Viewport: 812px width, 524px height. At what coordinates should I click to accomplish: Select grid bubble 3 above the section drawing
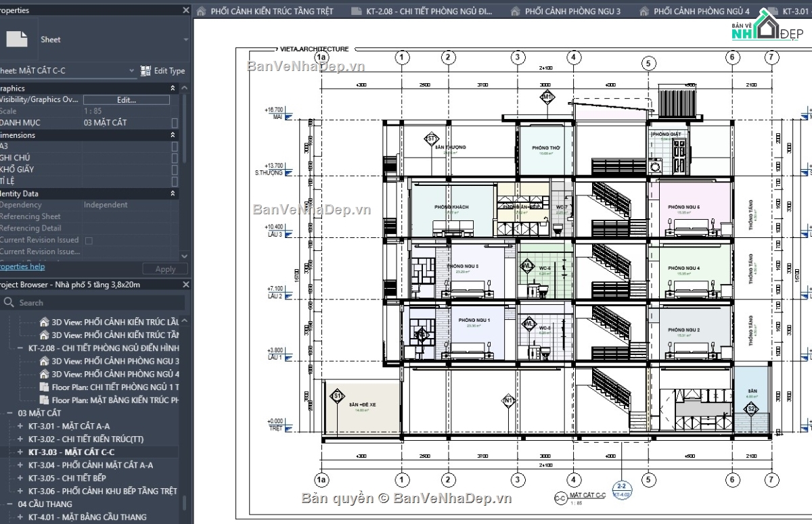pyautogui.click(x=518, y=57)
